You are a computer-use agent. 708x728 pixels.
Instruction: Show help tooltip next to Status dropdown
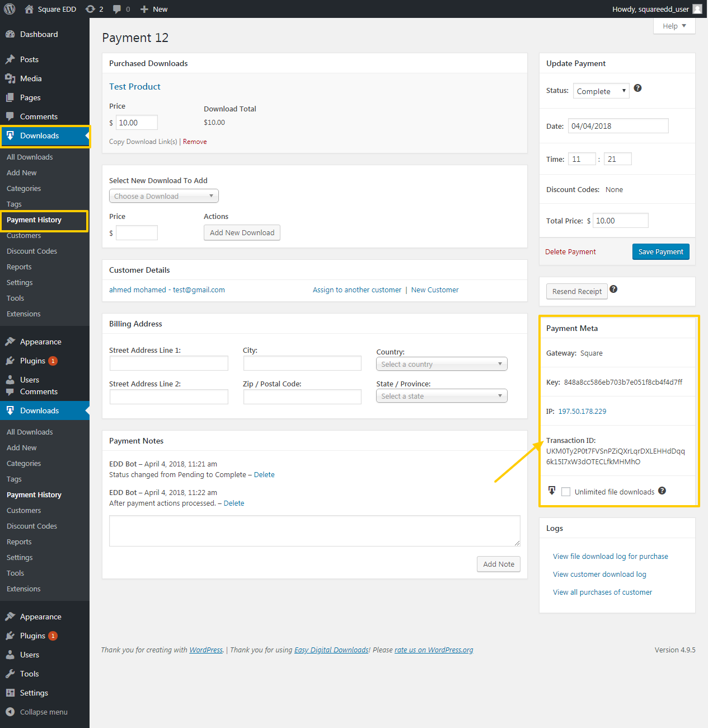point(637,88)
